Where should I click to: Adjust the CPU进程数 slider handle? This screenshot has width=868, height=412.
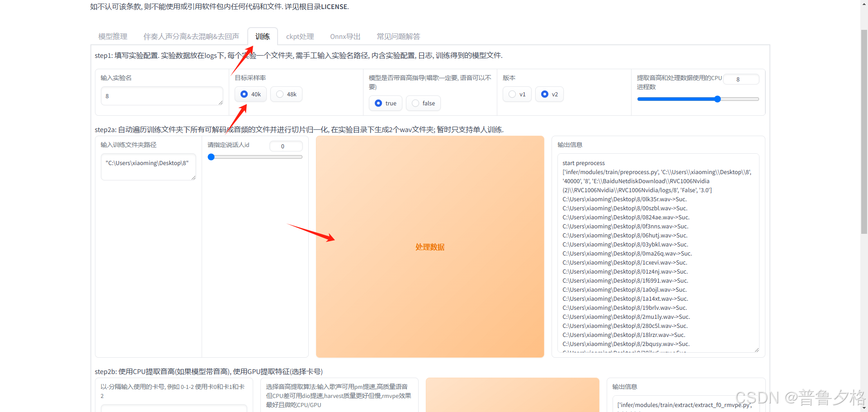point(717,99)
